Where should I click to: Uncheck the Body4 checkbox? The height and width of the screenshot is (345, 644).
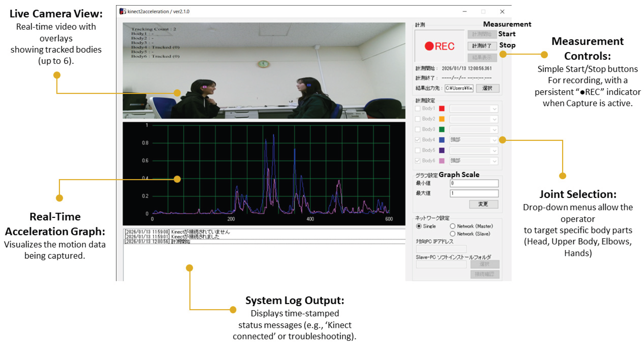417,140
